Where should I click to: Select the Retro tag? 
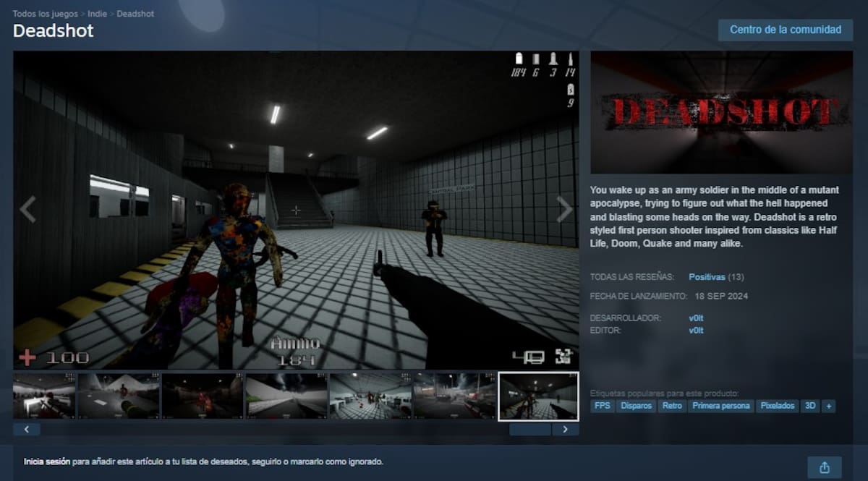click(x=672, y=406)
